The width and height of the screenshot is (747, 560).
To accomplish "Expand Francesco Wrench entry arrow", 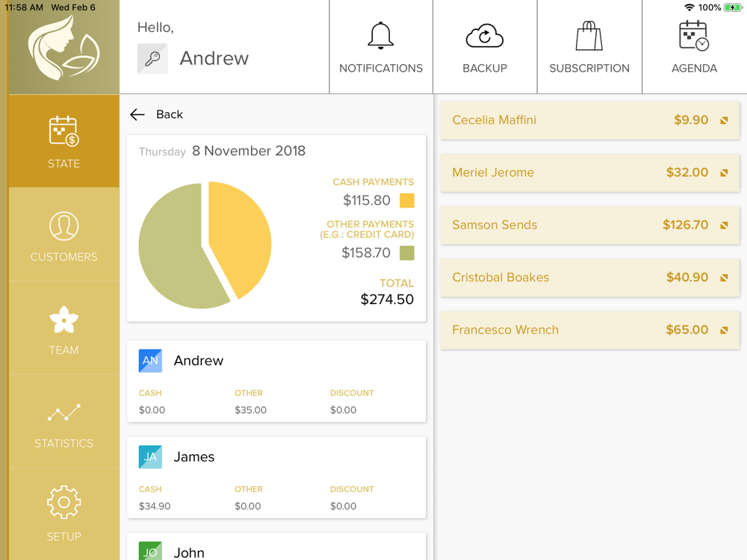I will pos(724,330).
